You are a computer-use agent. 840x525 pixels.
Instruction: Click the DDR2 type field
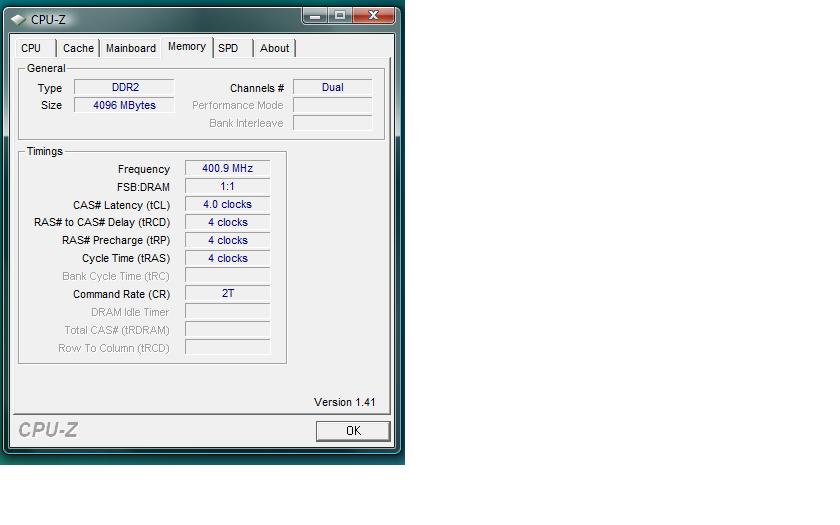click(x=124, y=87)
